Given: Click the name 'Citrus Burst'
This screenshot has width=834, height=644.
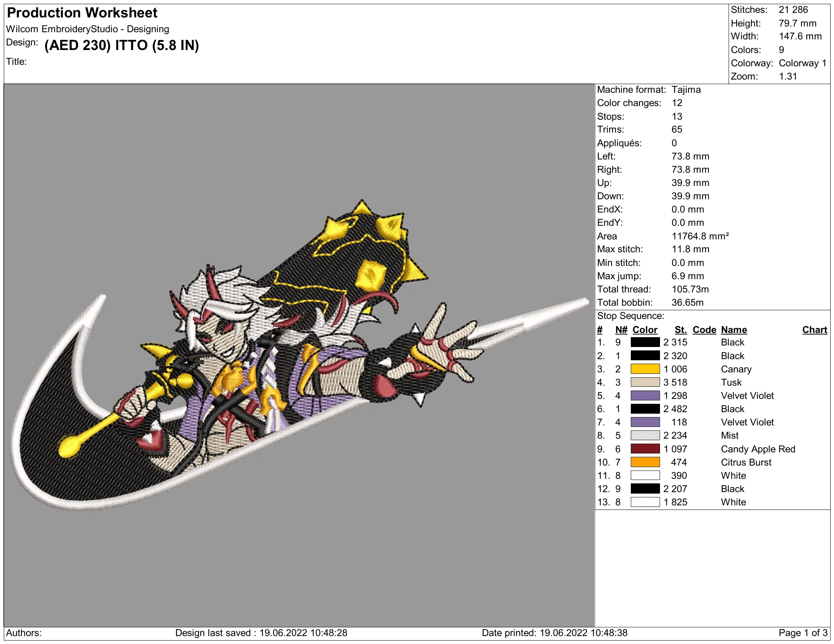Looking at the screenshot, I should (x=746, y=463).
